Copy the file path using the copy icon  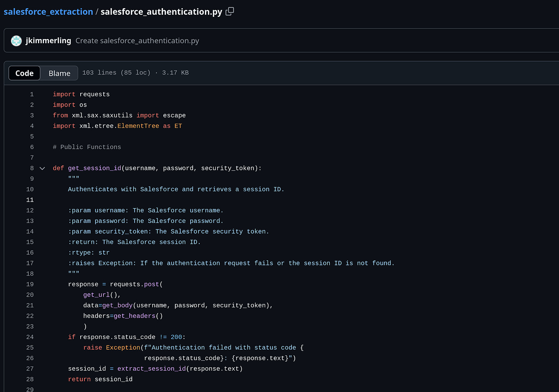click(x=229, y=11)
